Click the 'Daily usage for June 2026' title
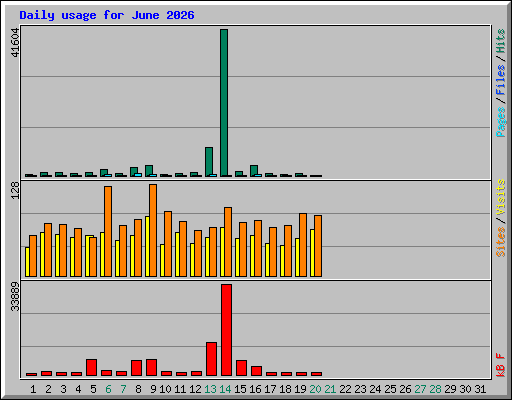Screen dimensions: 512x400 (x=107, y=15)
